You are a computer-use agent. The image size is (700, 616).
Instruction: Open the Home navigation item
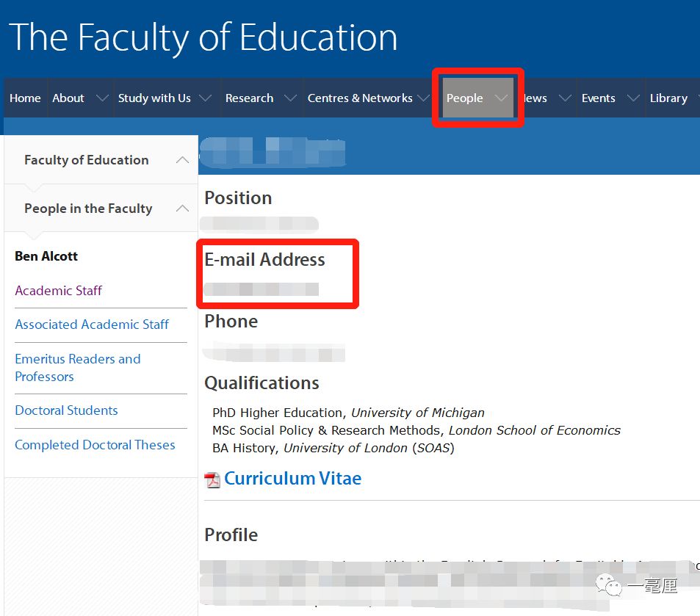click(x=25, y=98)
